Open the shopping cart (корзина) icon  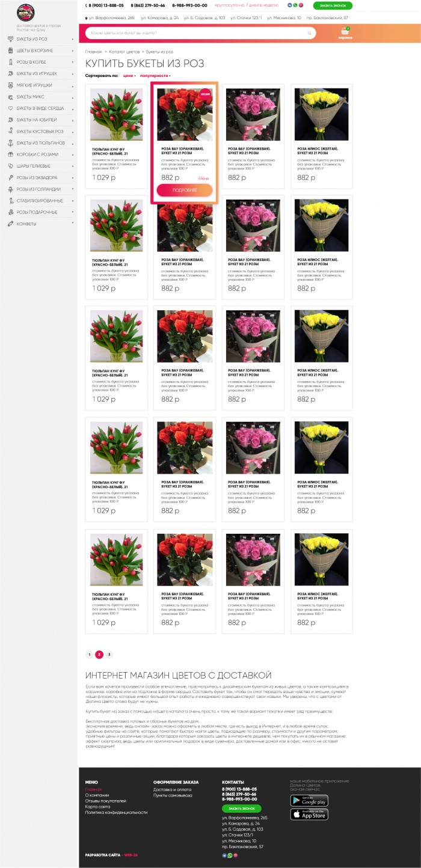coord(345,32)
